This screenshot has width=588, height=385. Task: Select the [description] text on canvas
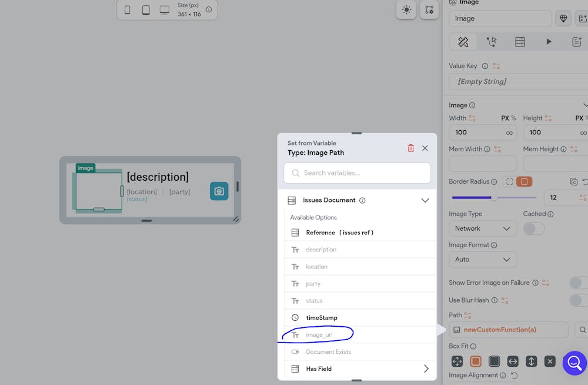tap(158, 177)
